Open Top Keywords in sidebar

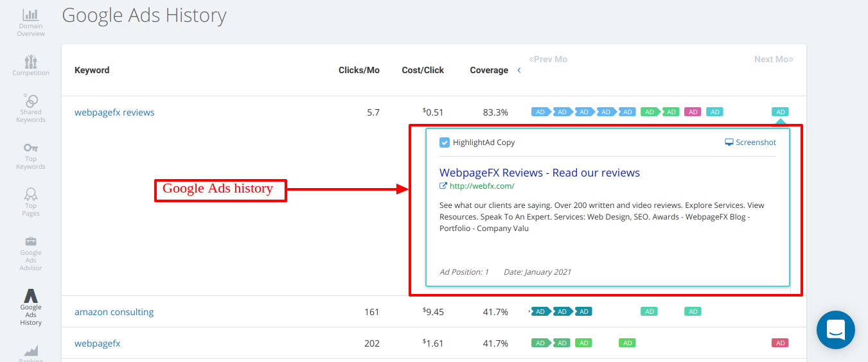click(x=30, y=155)
